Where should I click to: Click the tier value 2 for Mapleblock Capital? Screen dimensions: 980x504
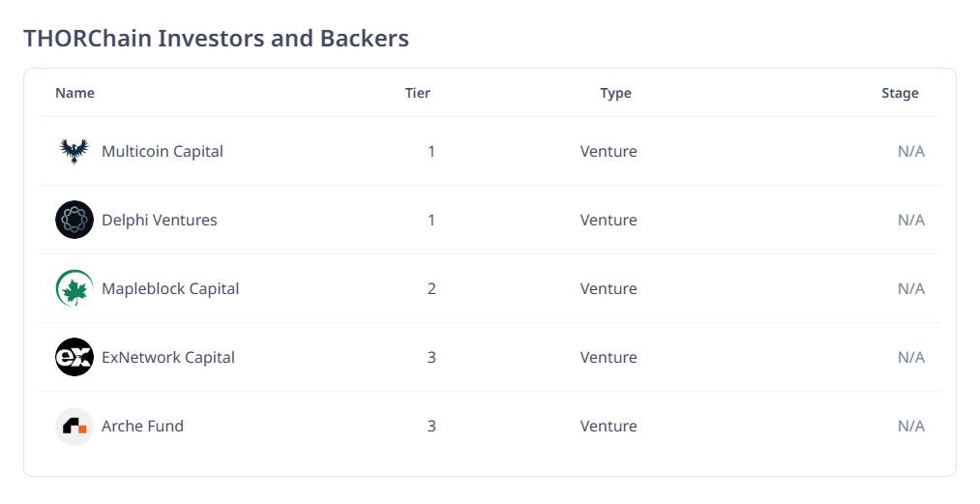coord(431,289)
